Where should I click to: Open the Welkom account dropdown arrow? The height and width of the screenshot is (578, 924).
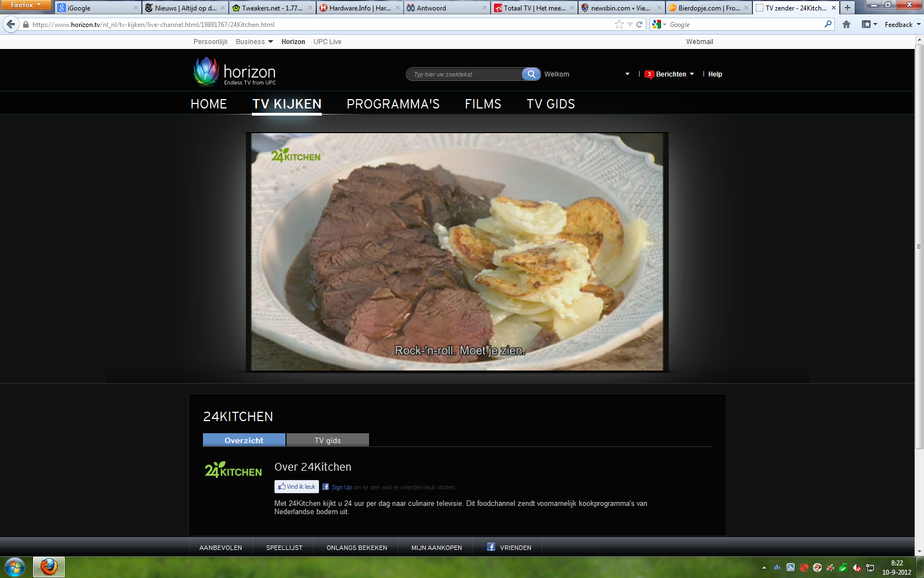(627, 74)
